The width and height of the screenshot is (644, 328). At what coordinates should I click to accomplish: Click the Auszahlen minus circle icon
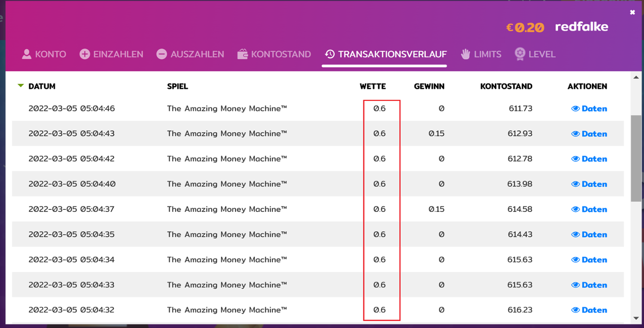click(161, 54)
